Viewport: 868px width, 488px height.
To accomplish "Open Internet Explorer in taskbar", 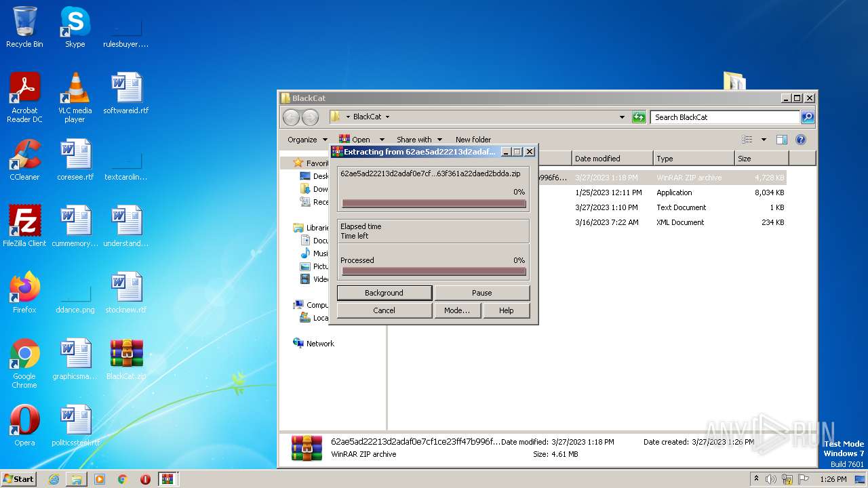I will coord(54,479).
